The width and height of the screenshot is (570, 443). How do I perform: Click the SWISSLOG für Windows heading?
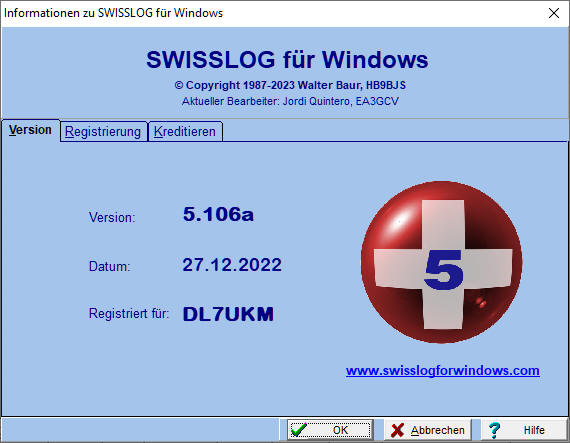click(x=287, y=59)
